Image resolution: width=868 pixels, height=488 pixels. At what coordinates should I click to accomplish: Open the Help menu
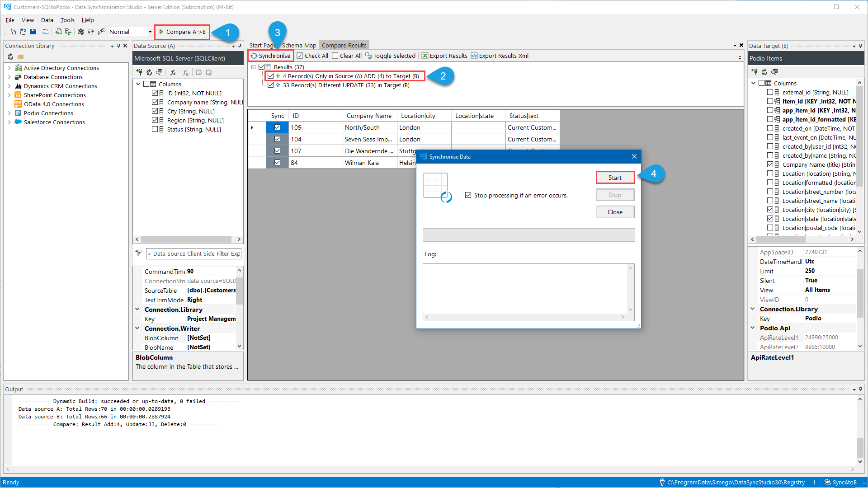pos(88,20)
